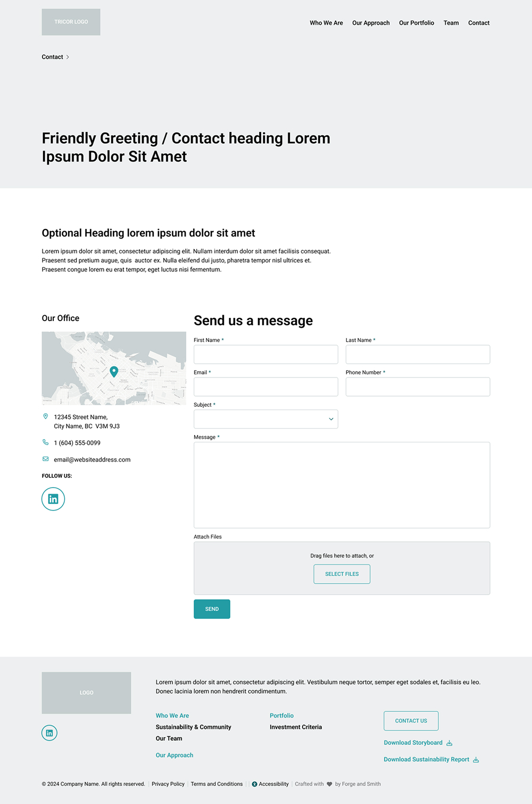This screenshot has width=532, height=804.
Task: Click the Accessibility icon in footer
Action: click(x=254, y=784)
